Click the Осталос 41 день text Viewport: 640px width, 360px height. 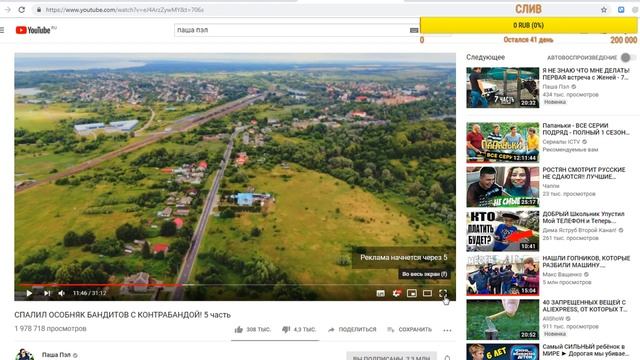click(528, 40)
